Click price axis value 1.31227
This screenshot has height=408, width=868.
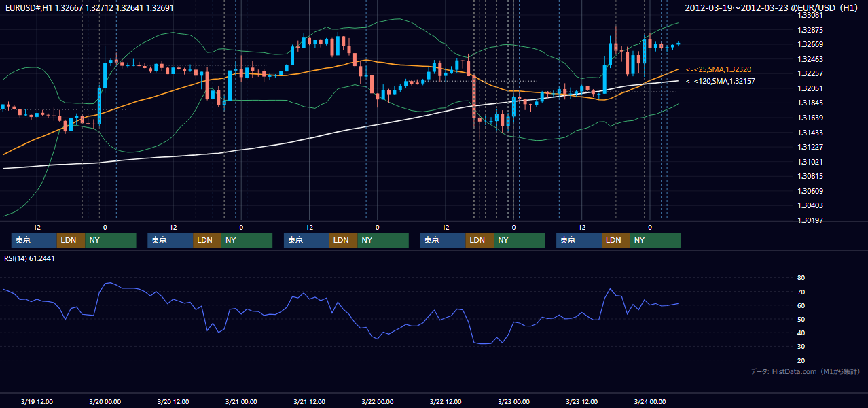pos(810,148)
